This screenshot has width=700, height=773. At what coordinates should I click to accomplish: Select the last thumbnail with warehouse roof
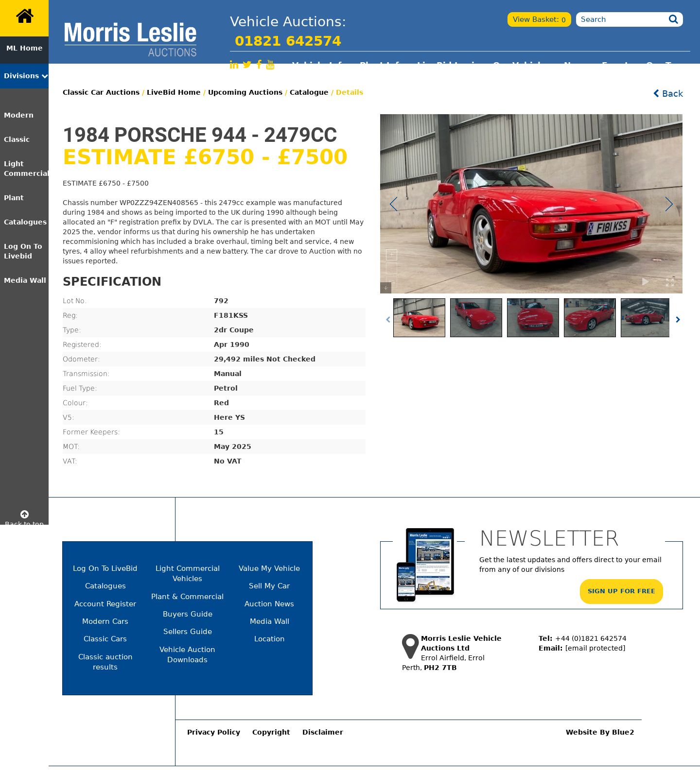click(645, 318)
